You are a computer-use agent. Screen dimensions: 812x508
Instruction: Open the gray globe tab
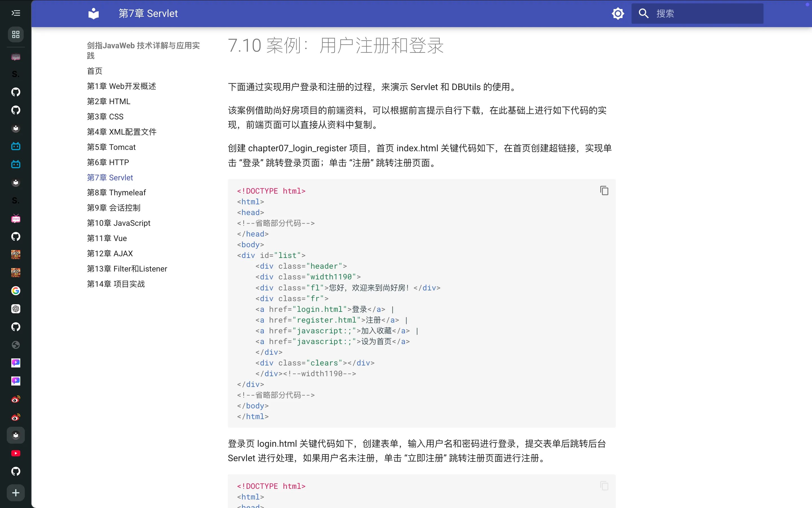16,345
